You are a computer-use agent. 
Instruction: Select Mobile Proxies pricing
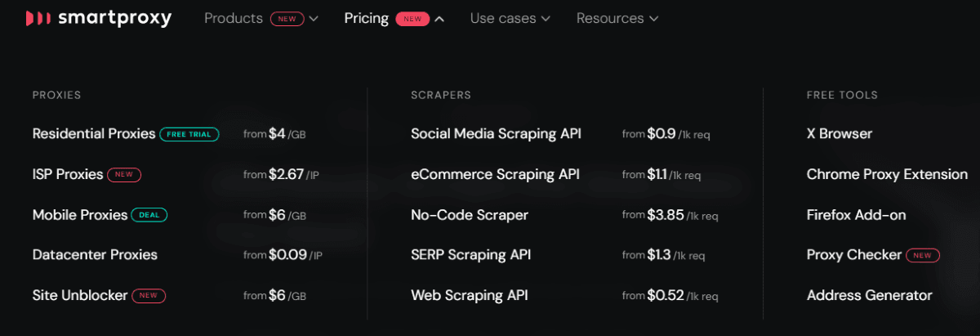(80, 215)
